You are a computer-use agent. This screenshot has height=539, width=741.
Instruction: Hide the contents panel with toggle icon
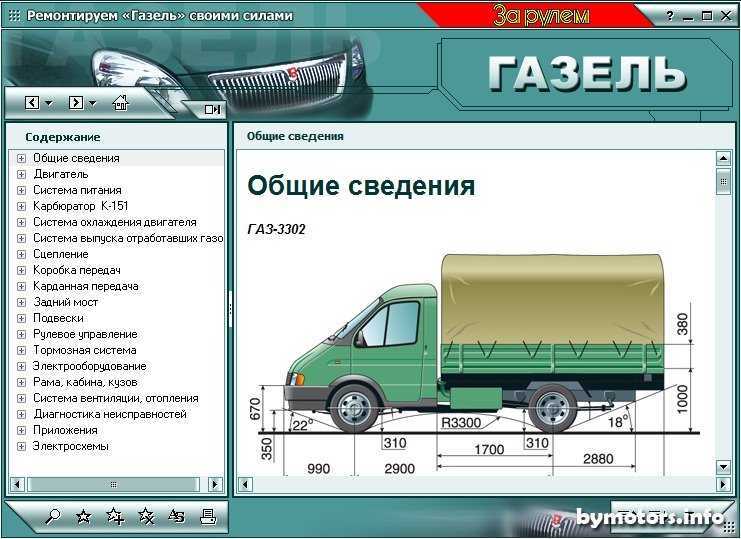(x=212, y=110)
